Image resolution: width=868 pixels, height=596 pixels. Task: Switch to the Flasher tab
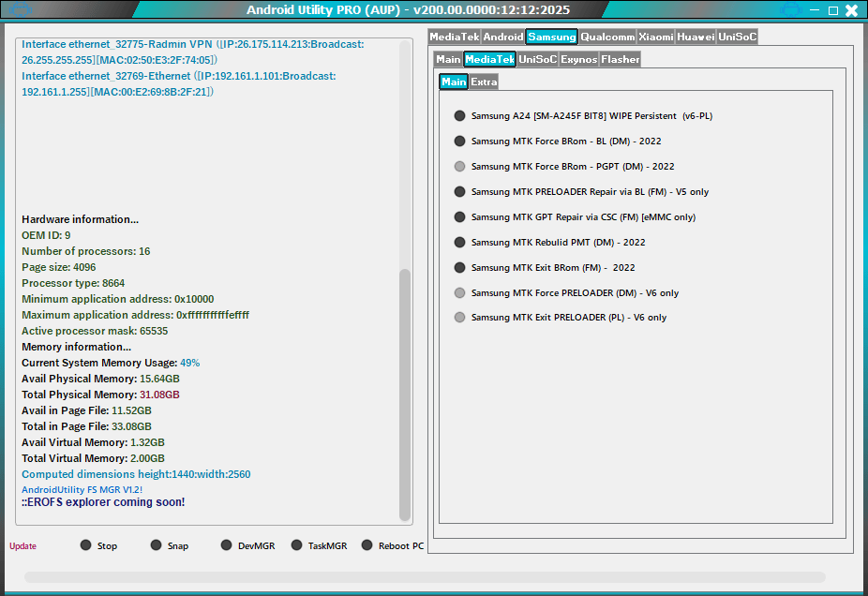coord(621,58)
